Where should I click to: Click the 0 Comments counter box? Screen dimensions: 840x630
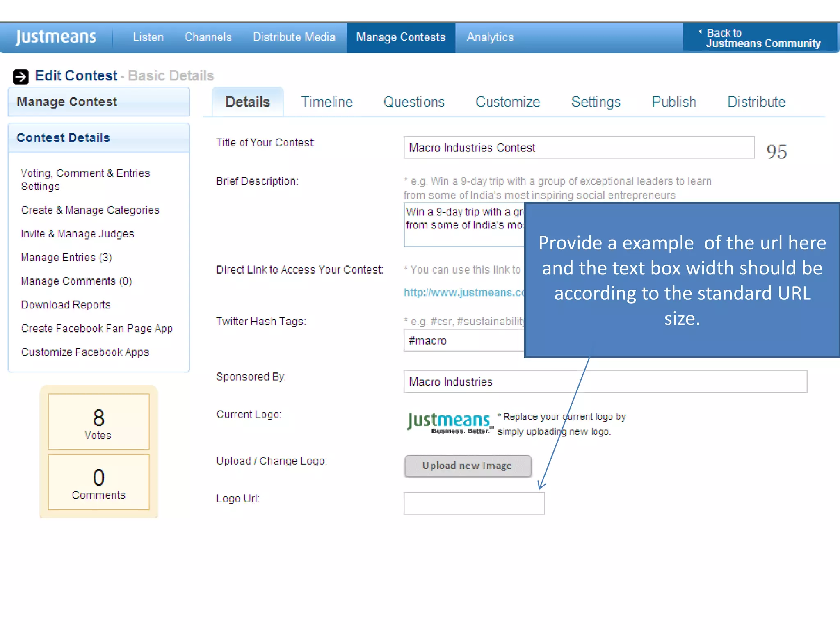[x=98, y=482]
